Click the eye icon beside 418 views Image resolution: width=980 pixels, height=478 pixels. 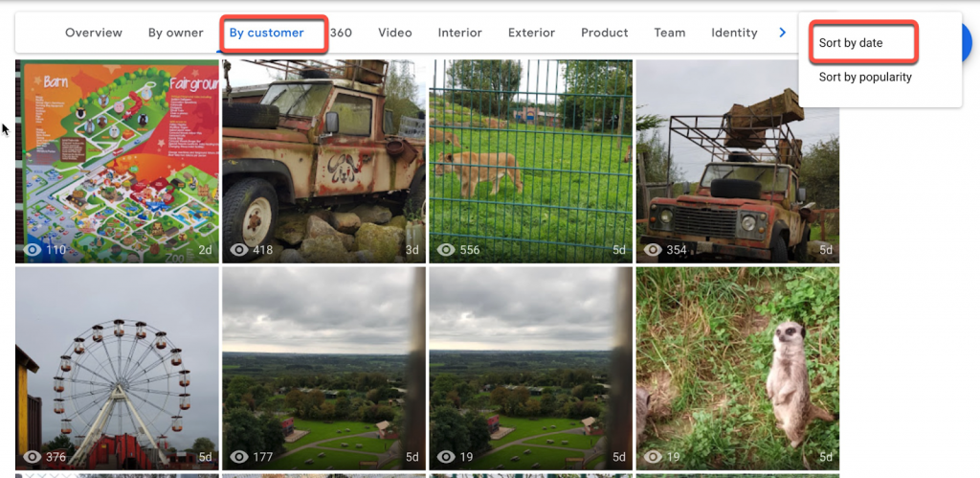[x=239, y=250]
